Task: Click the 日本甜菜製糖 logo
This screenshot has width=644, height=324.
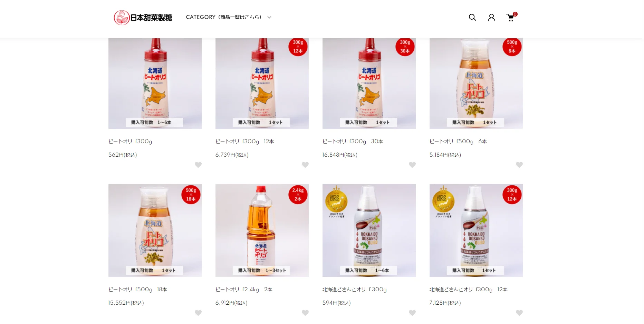Action: [x=143, y=18]
